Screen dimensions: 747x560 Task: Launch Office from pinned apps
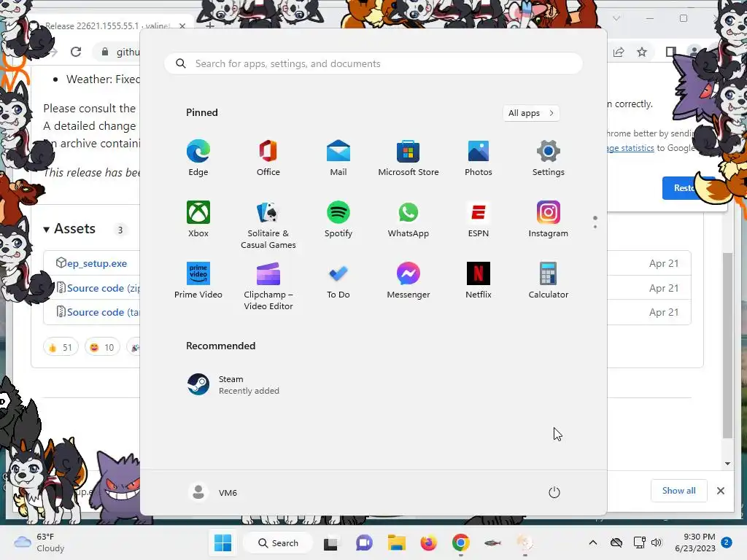pos(268,158)
